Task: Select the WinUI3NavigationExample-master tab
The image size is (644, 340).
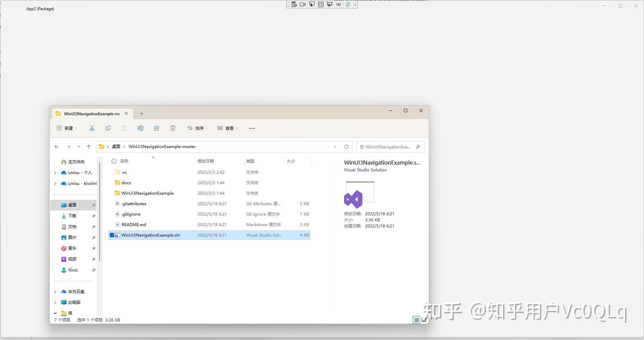Action: click(x=89, y=113)
